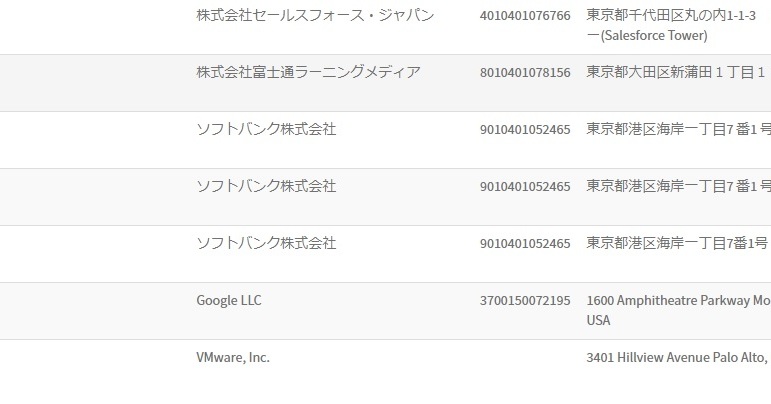Click the 株式会社富士通ラーニングメディア company name
Image resolution: width=771 pixels, height=404 pixels.
(308, 72)
